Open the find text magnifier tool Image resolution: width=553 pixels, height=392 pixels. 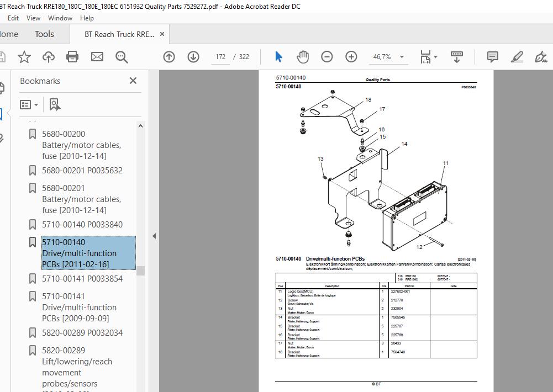click(122, 57)
